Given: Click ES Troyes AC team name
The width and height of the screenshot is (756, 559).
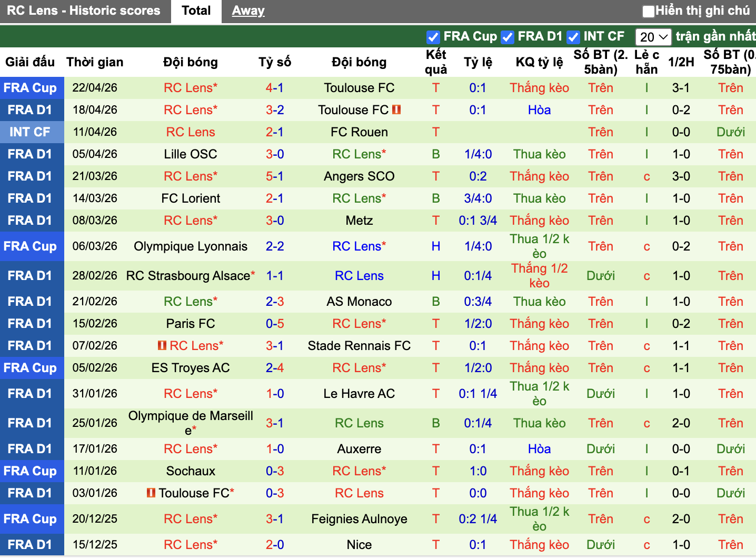Looking at the screenshot, I should [x=191, y=368].
